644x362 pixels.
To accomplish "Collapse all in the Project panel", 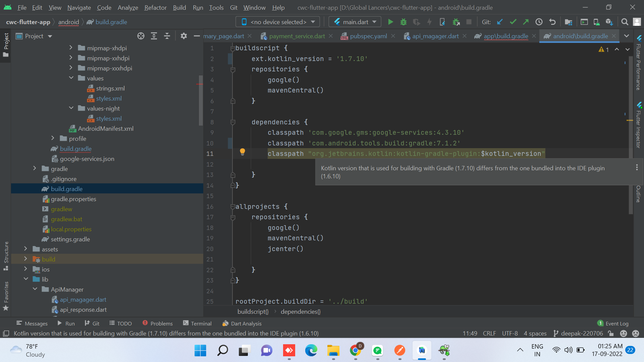I will 167,36.
